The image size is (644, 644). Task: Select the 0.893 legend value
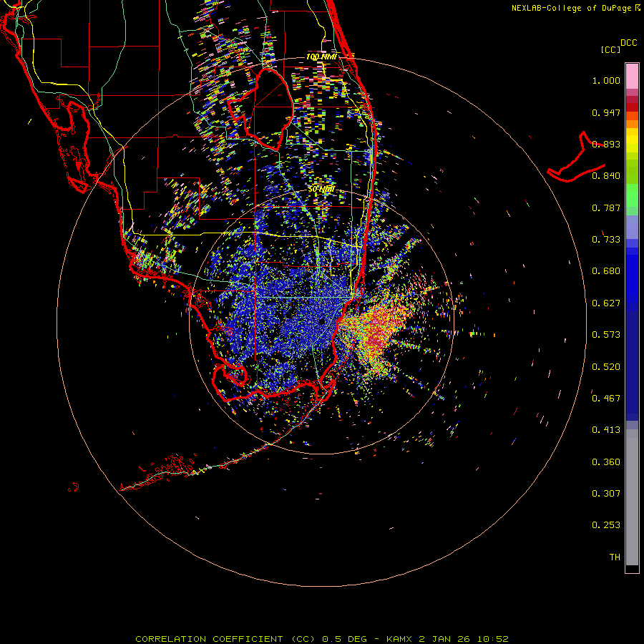[606, 144]
